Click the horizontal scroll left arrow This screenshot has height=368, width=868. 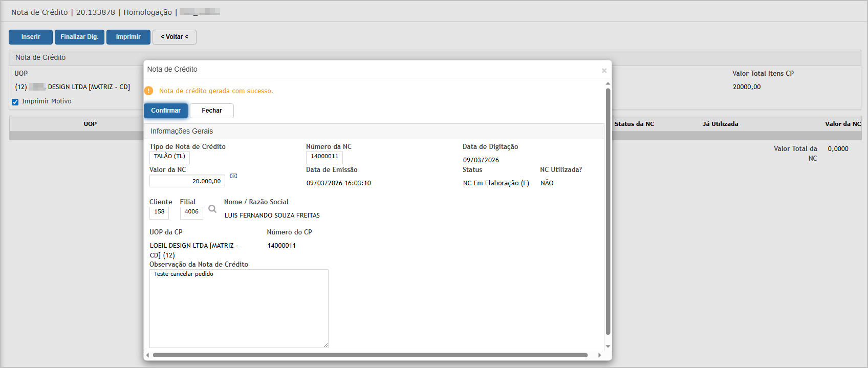(148, 355)
